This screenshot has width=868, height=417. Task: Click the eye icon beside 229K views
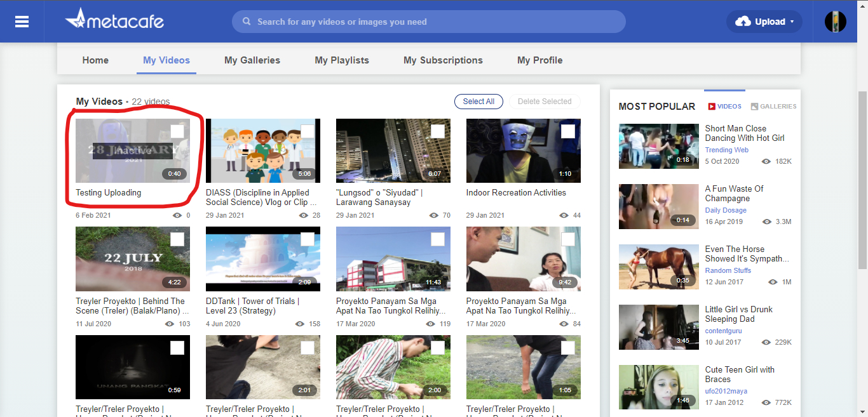tap(766, 342)
